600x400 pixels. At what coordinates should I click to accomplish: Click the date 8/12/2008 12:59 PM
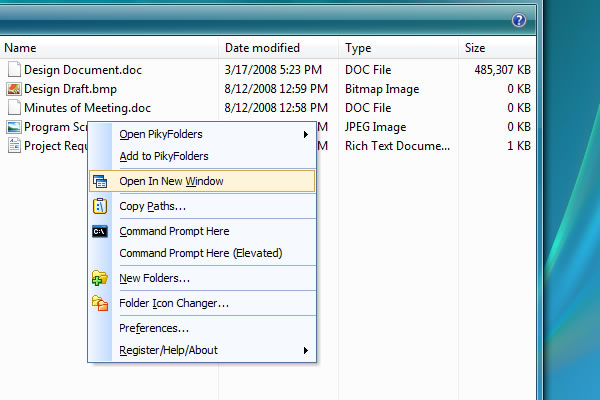[x=276, y=89]
